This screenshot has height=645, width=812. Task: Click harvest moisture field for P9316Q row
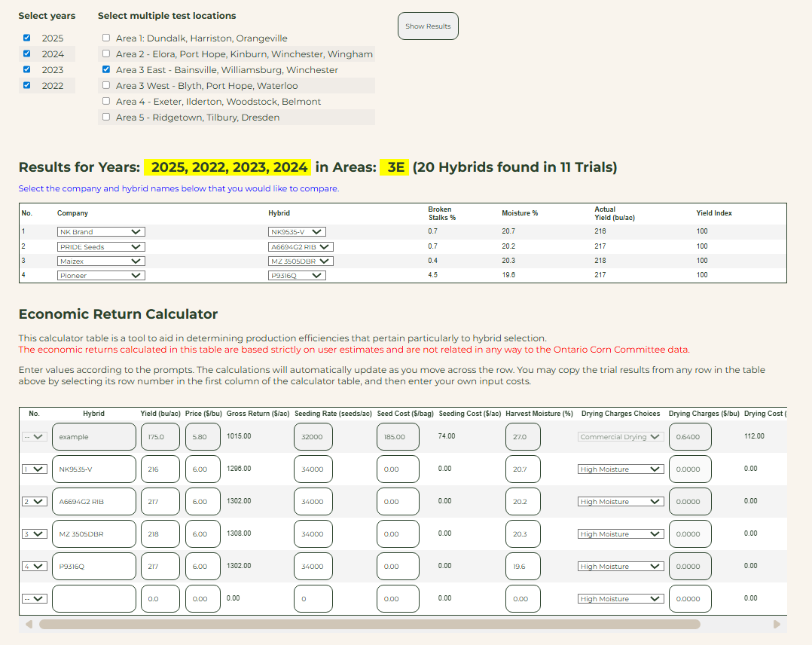[x=523, y=567]
